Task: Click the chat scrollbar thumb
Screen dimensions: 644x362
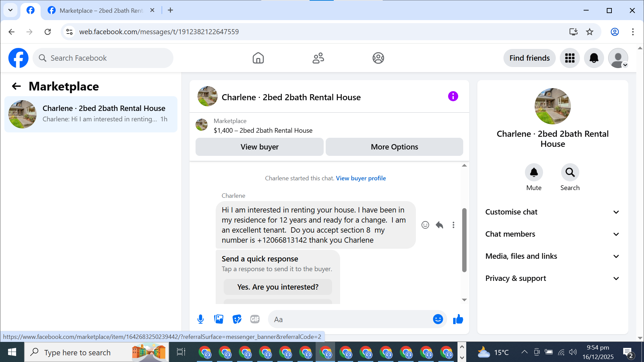Action: click(464, 240)
